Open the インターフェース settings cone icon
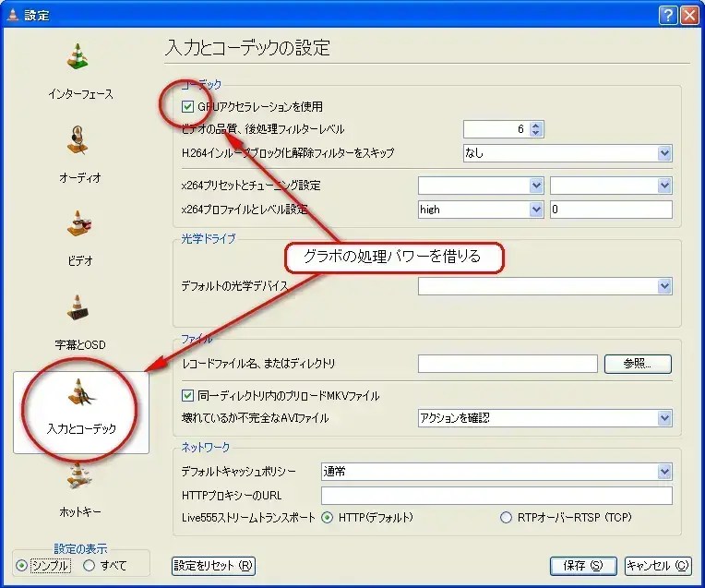 [78, 56]
